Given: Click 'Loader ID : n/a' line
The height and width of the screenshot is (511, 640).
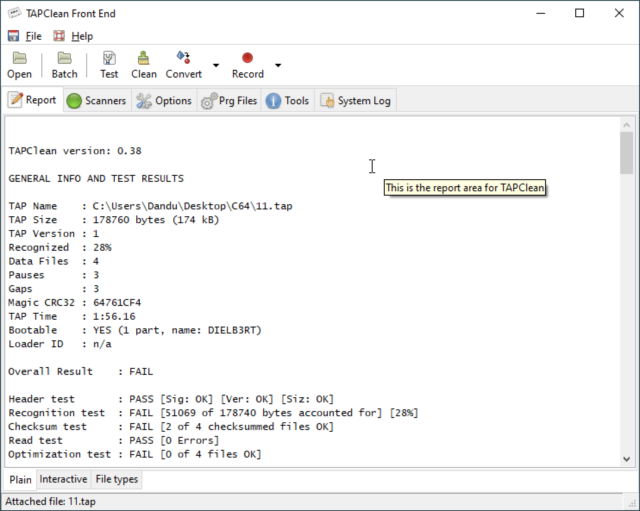Looking at the screenshot, I should click(x=60, y=344).
